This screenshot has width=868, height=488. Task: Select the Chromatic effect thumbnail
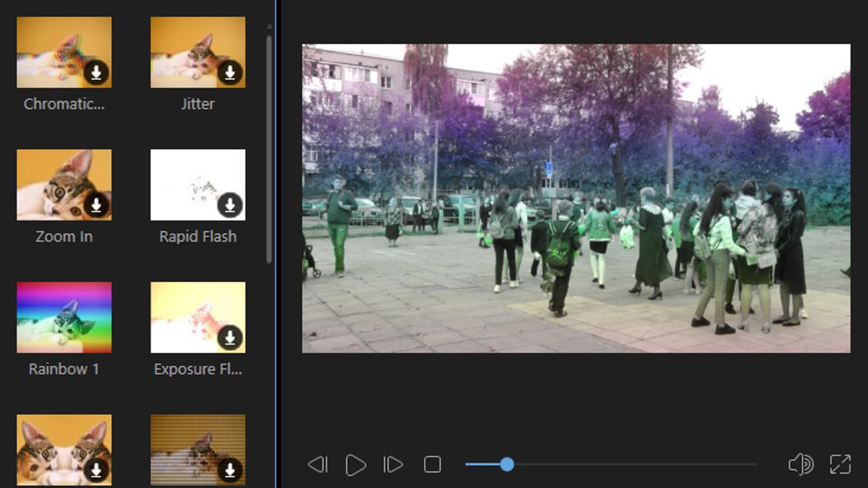click(64, 52)
